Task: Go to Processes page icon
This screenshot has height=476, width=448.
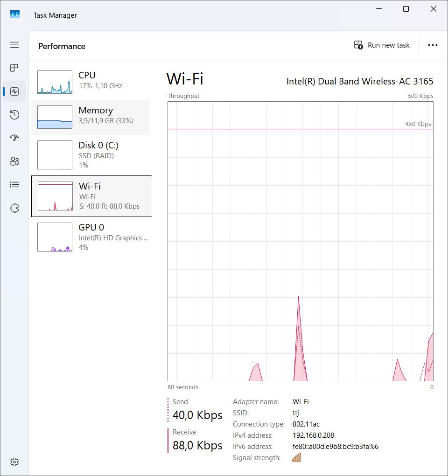Action: click(x=14, y=68)
